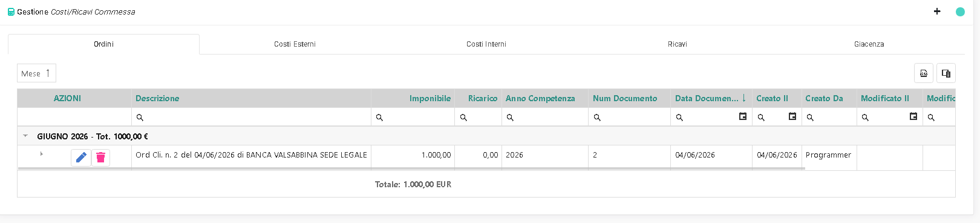
Task: Open calendar picker in Data Documento filter
Action: [x=743, y=116]
